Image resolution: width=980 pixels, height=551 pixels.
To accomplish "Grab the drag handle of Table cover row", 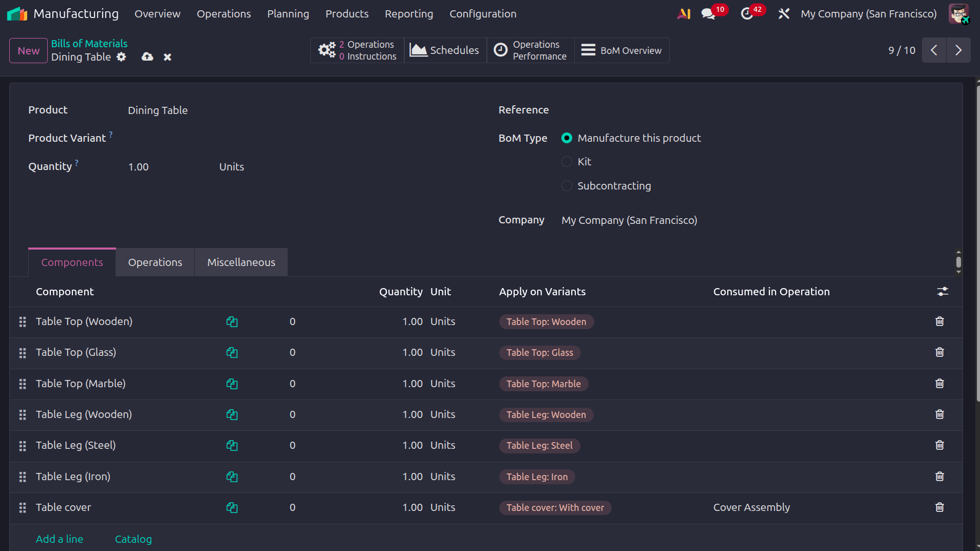I will pos(23,508).
